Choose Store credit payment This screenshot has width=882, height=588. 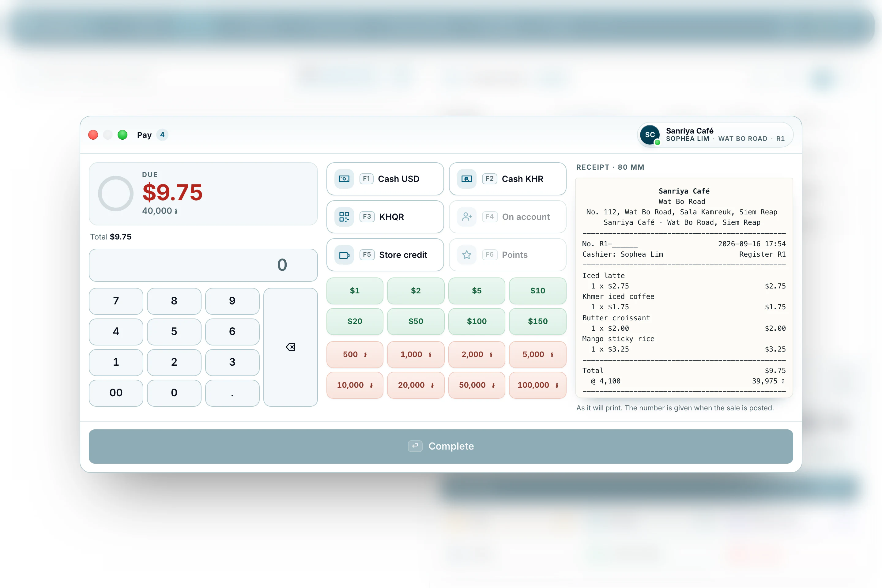pos(385,254)
